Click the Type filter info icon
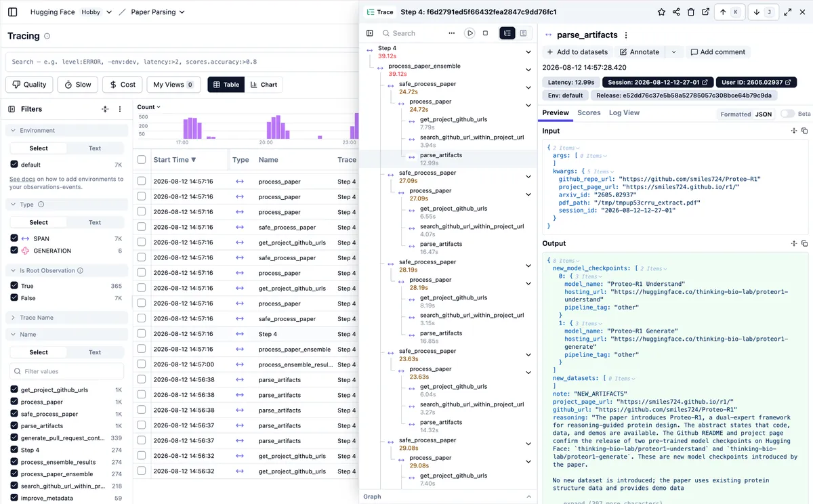 point(41,205)
